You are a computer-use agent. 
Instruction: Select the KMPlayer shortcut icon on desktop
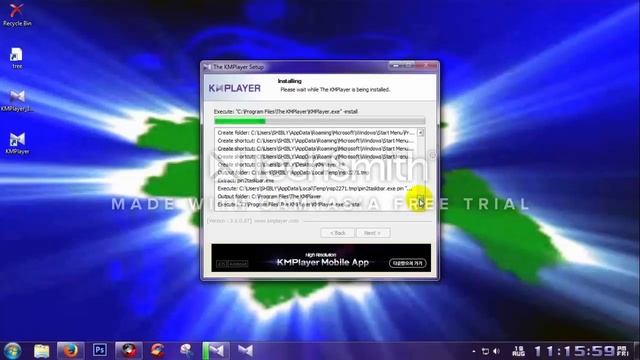pos(17,143)
